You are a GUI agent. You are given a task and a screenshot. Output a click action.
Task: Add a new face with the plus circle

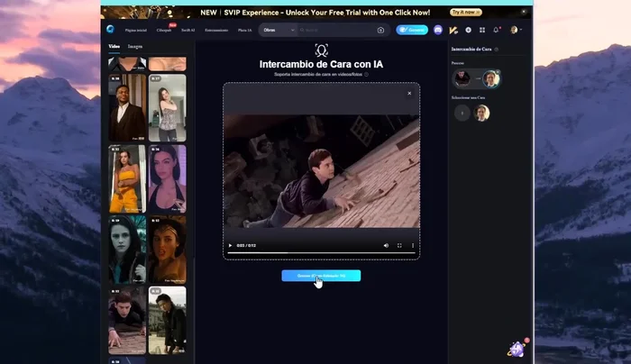[462, 113]
